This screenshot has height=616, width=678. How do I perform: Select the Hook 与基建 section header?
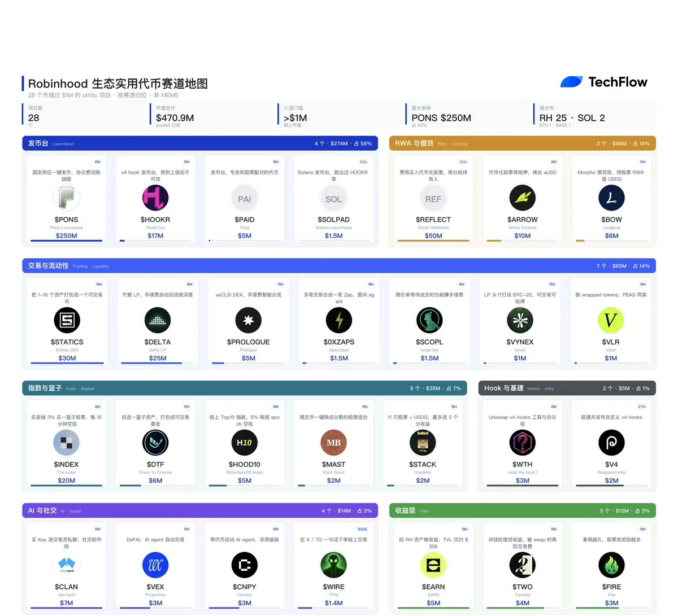[567, 388]
